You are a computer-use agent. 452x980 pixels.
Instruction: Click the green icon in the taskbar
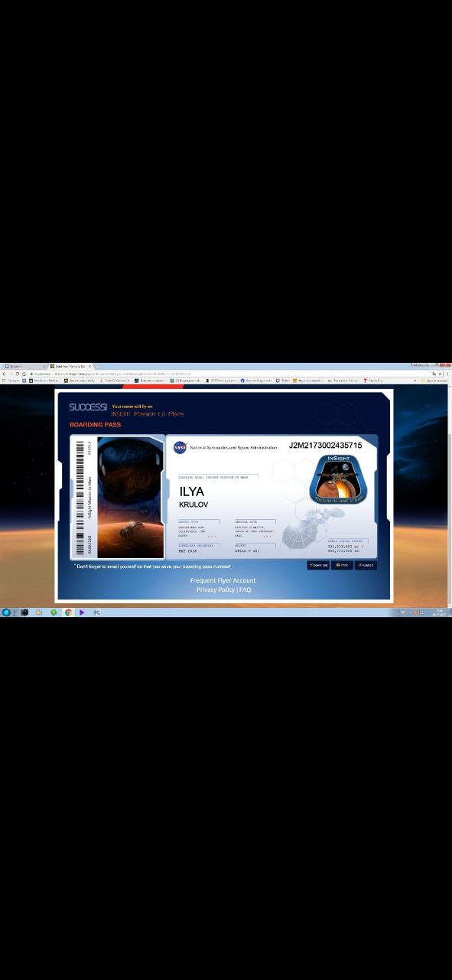click(54, 612)
